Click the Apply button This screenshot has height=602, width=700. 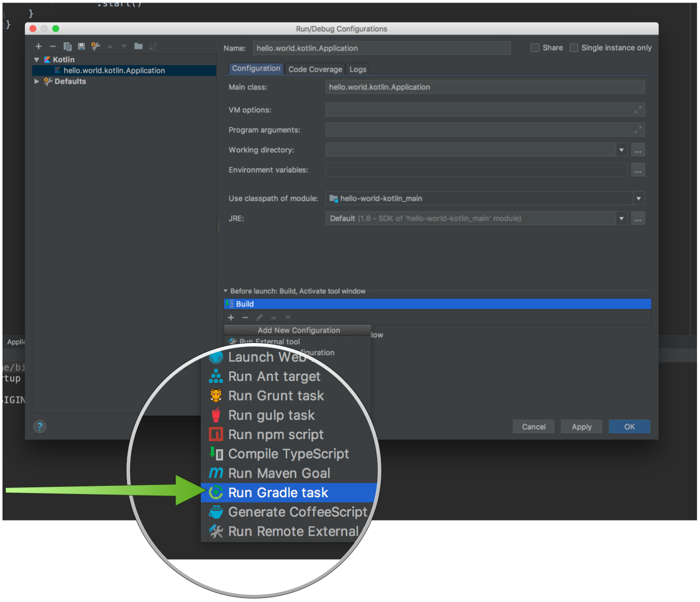click(x=581, y=426)
